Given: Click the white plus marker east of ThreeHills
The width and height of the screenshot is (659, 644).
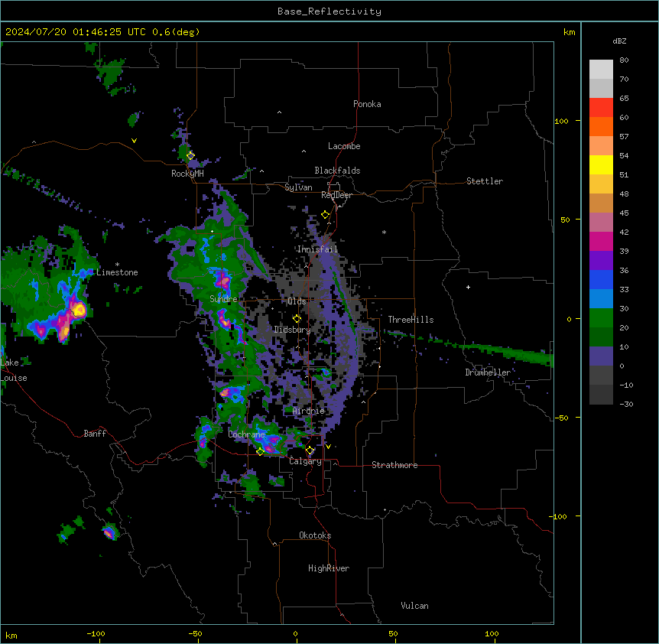Looking at the screenshot, I should click(468, 287).
